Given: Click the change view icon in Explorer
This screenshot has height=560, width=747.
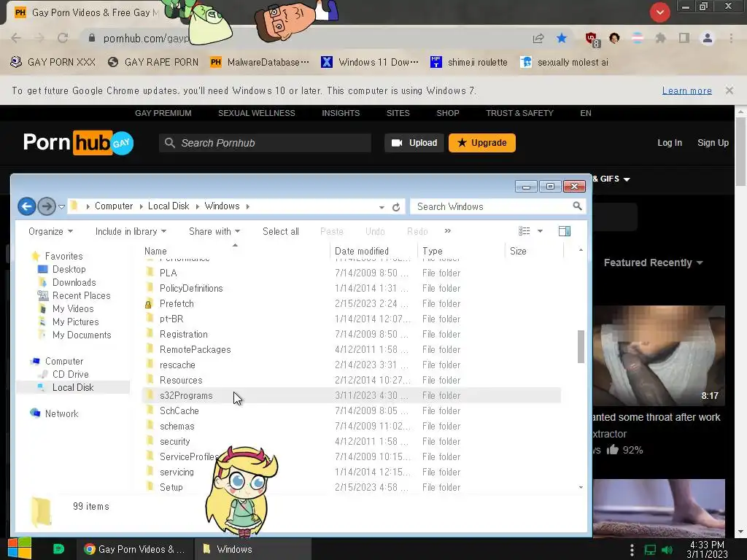Looking at the screenshot, I should point(524,231).
